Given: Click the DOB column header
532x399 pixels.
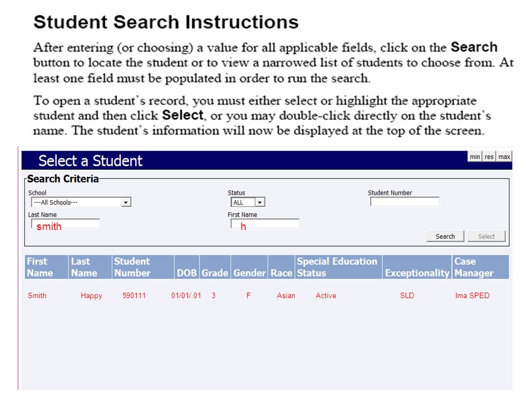Looking at the screenshot, I should pyautogui.click(x=187, y=267).
